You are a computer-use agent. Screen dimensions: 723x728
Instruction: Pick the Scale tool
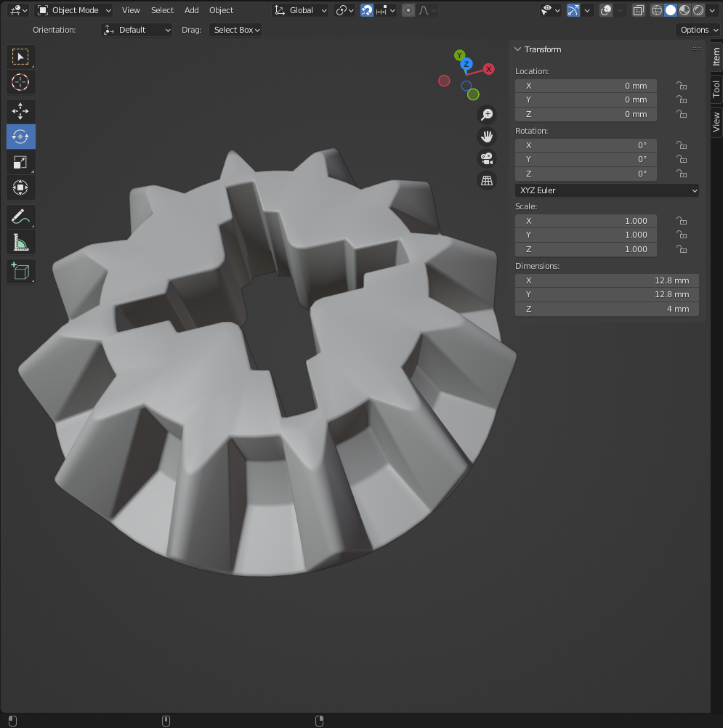tap(20, 162)
